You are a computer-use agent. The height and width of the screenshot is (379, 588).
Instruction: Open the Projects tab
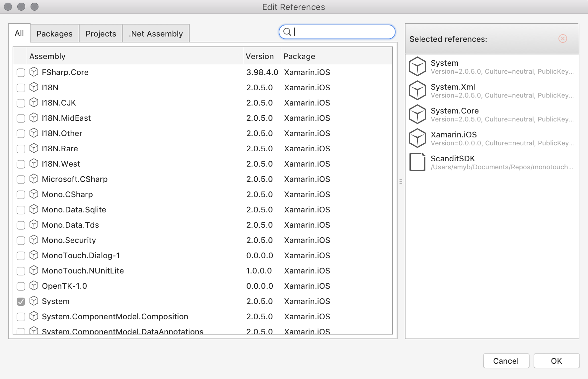[x=101, y=34]
